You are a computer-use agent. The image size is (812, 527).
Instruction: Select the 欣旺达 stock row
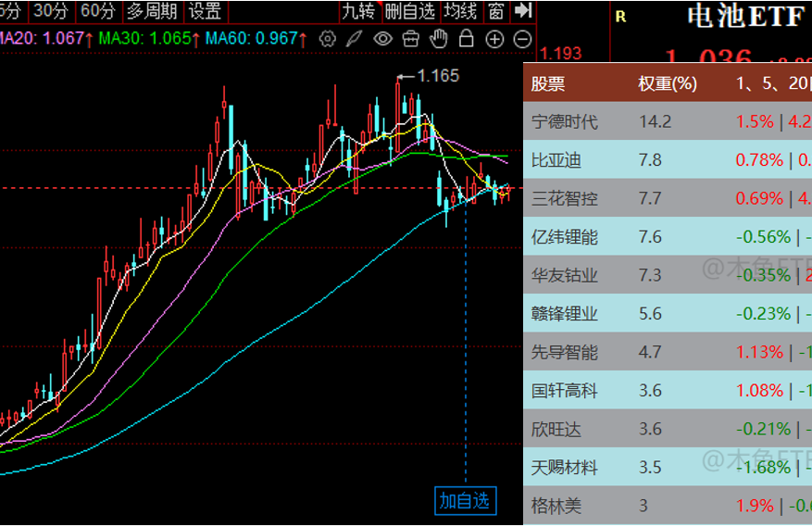668,429
